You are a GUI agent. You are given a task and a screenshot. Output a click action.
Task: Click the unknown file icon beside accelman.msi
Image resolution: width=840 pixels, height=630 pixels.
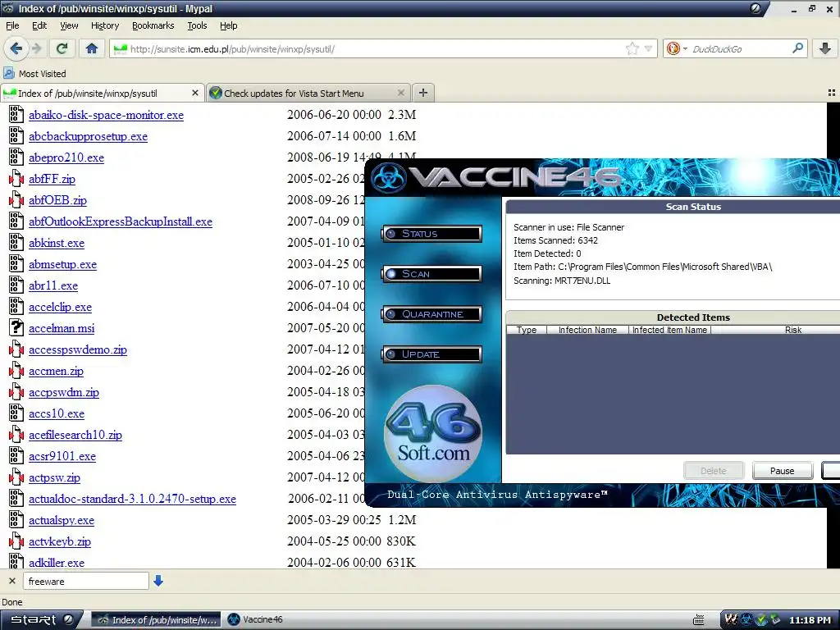(16, 328)
